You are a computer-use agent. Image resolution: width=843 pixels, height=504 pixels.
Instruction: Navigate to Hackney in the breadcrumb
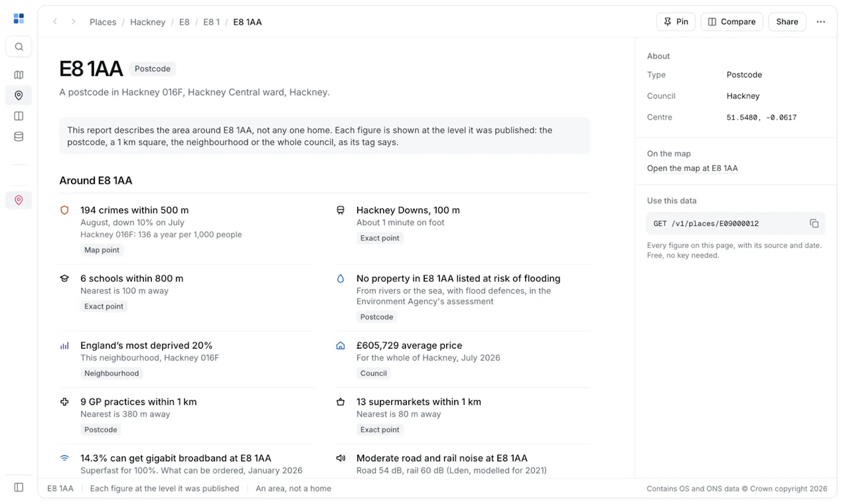pyautogui.click(x=148, y=22)
